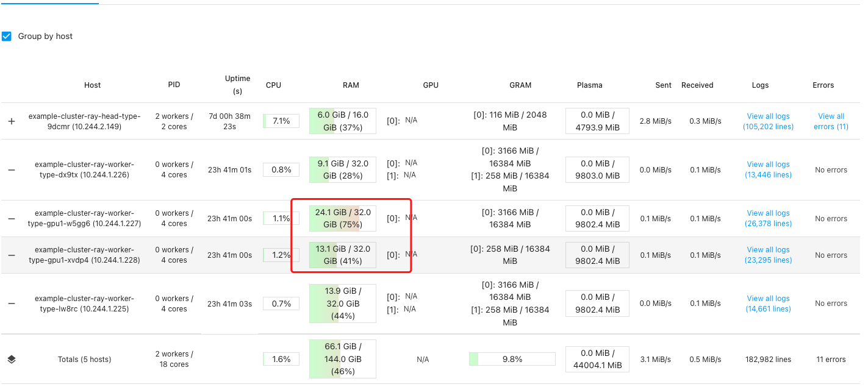Click the 6.0 GiB / 16.0 GiB RAM bar

pyautogui.click(x=342, y=121)
